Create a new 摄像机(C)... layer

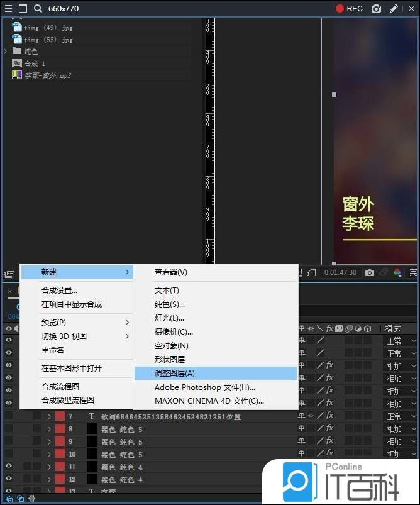[174, 332]
